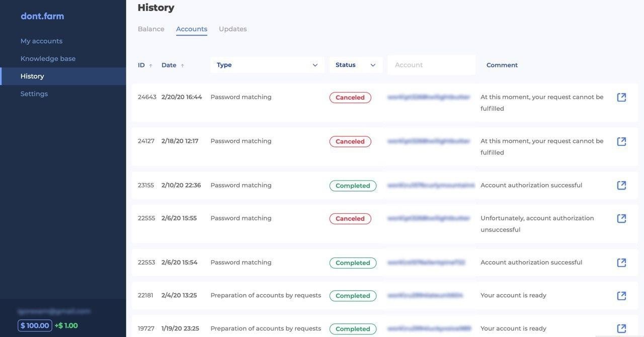Open external link icon for record 22555

pos(621,218)
